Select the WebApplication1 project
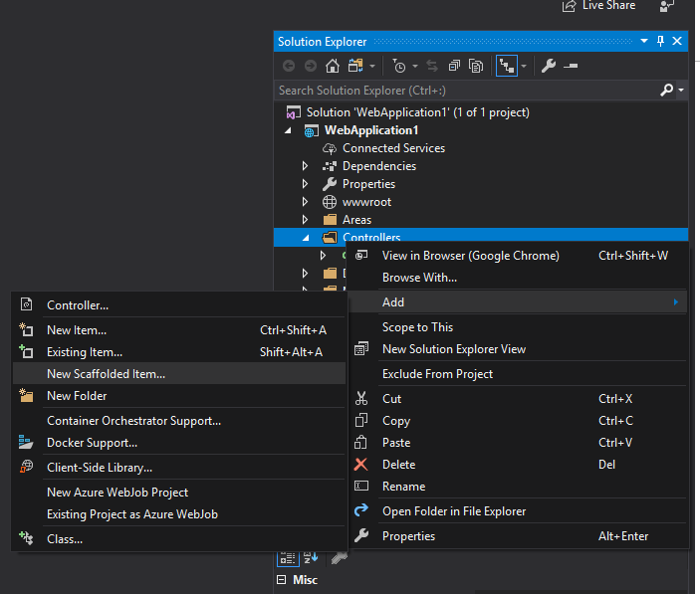Image resolution: width=700 pixels, height=594 pixels. pyautogui.click(x=371, y=130)
